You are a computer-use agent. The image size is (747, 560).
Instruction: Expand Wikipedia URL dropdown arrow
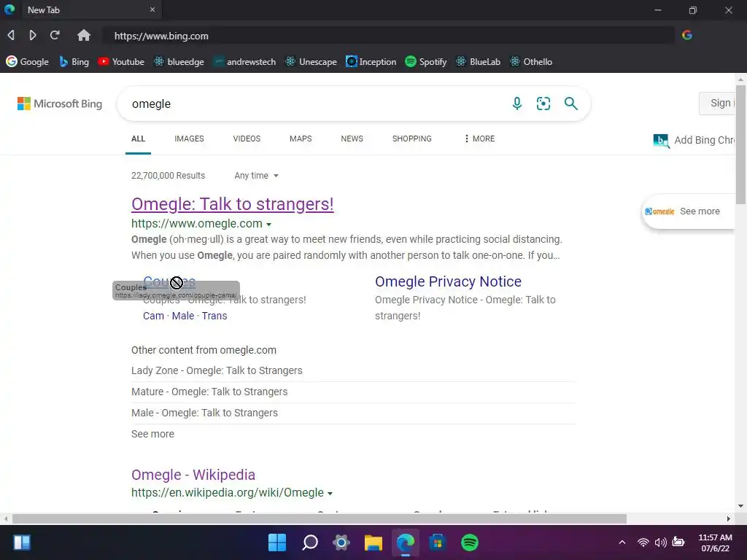click(330, 494)
